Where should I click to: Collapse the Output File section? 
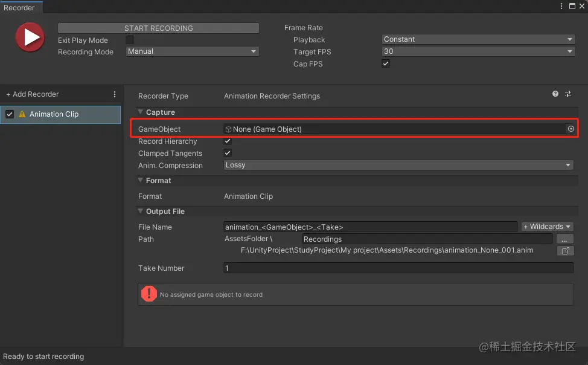pyautogui.click(x=140, y=211)
